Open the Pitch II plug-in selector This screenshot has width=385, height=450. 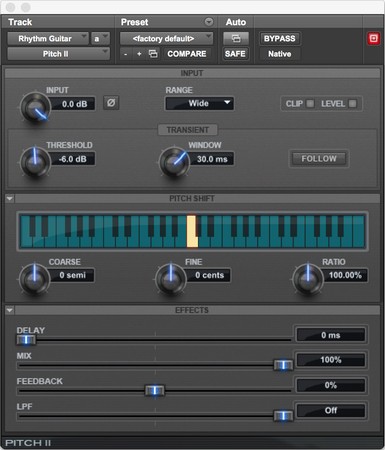pyautogui.click(x=58, y=54)
